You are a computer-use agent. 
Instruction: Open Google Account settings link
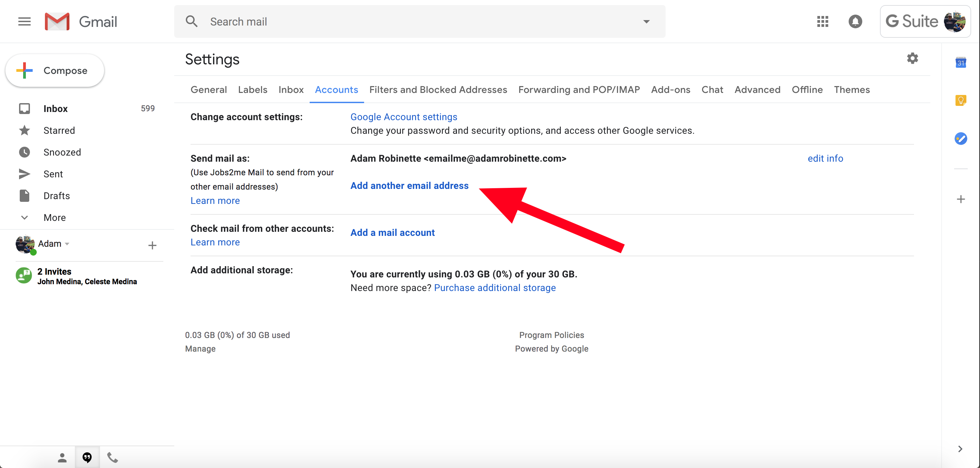(404, 117)
